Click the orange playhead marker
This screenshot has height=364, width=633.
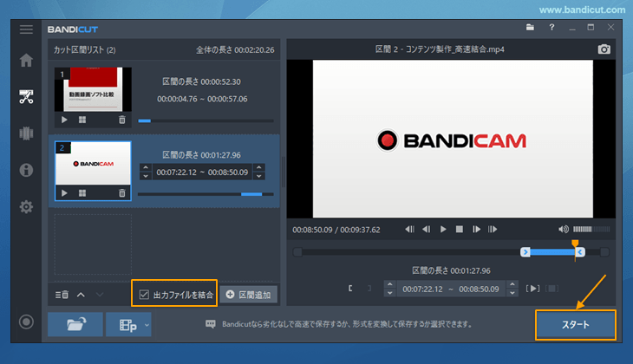575,243
